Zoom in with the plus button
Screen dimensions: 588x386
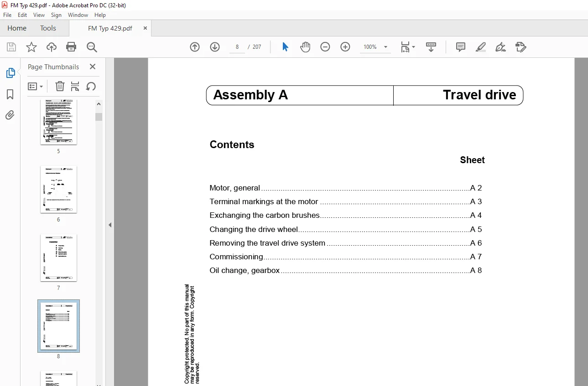(x=345, y=47)
